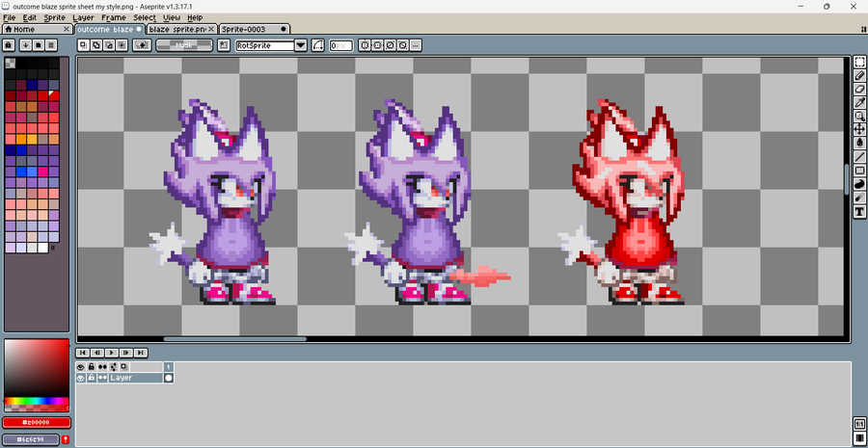The height and width of the screenshot is (448, 868).
Task: Open the Sprite menu
Action: coord(54,17)
